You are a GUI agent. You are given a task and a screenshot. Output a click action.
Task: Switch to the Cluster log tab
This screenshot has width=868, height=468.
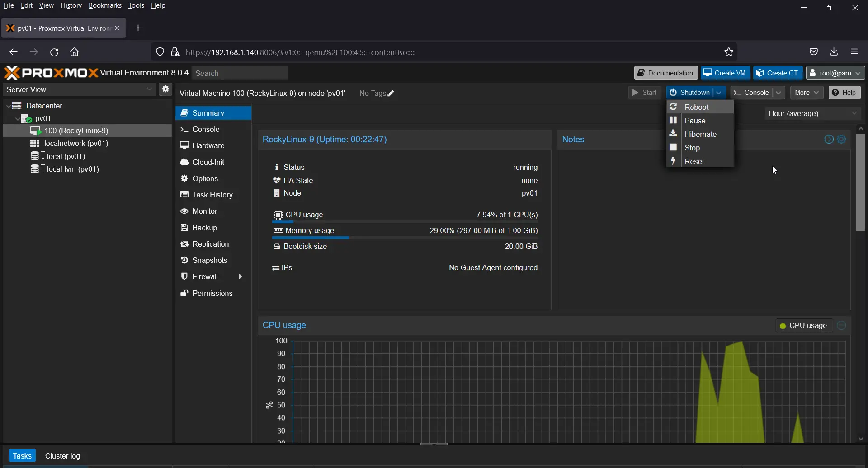tap(63, 456)
